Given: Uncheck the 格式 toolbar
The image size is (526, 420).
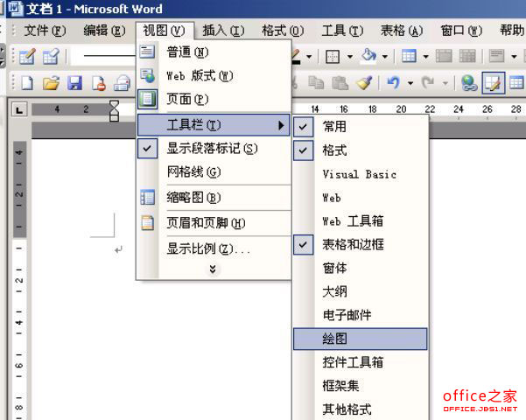Looking at the screenshot, I should (x=361, y=150).
